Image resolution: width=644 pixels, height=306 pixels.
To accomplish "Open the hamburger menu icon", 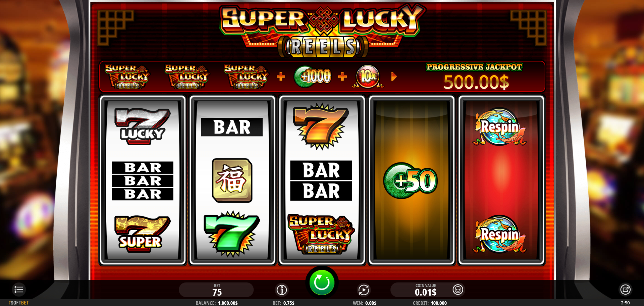I will click(19, 289).
